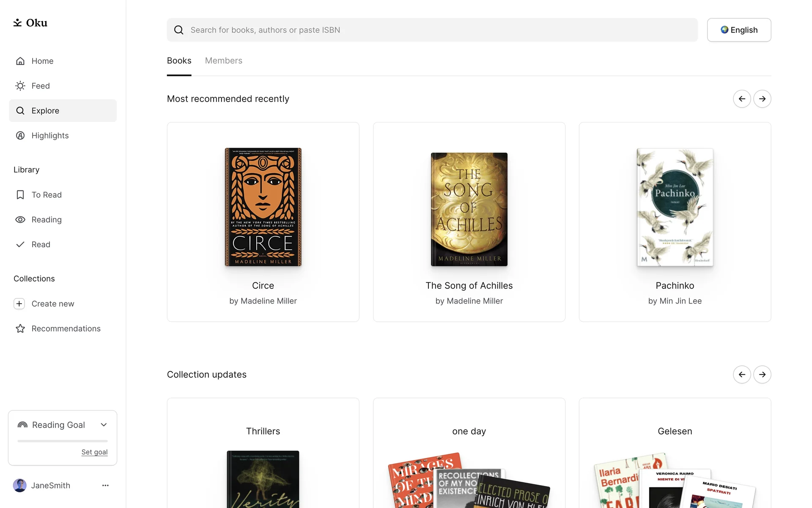This screenshot has height=508, width=812.
Task: Select the Books tab
Action: (179, 61)
